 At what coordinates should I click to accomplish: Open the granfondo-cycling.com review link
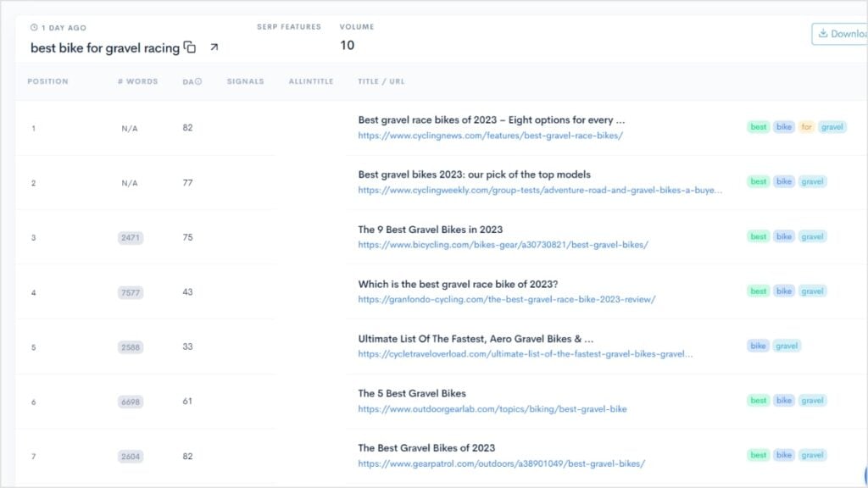509,298
